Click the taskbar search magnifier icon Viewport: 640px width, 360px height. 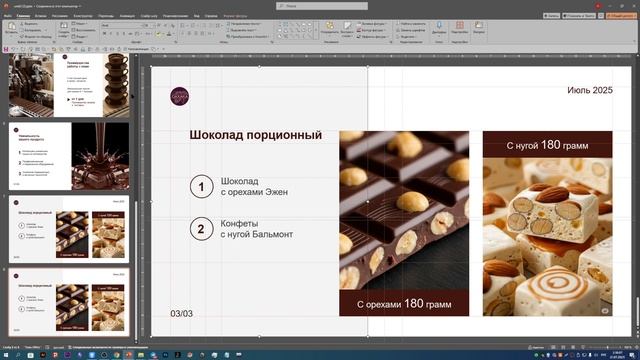point(18,355)
